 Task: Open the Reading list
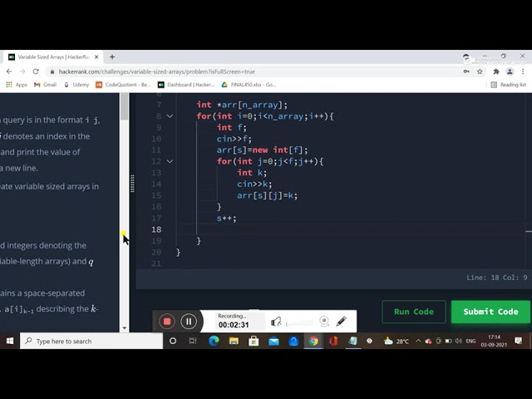(508, 85)
